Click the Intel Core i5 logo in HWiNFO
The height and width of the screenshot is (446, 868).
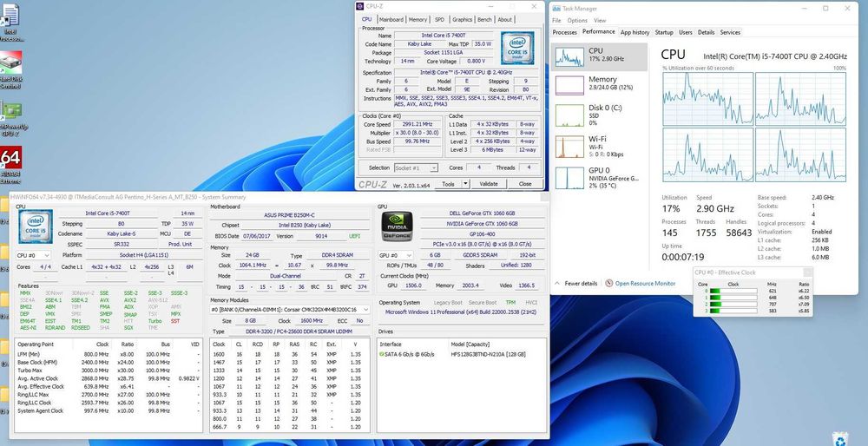click(36, 226)
